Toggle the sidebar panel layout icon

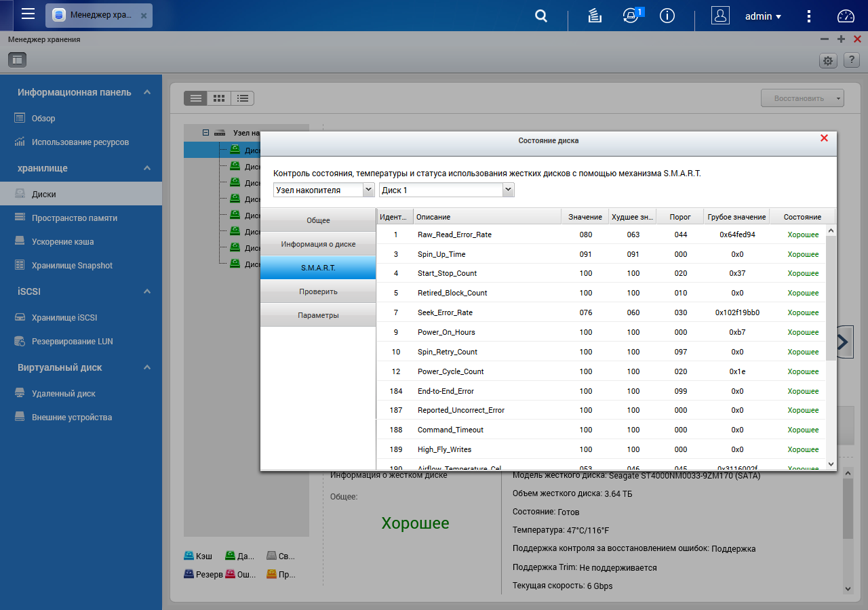click(x=18, y=60)
